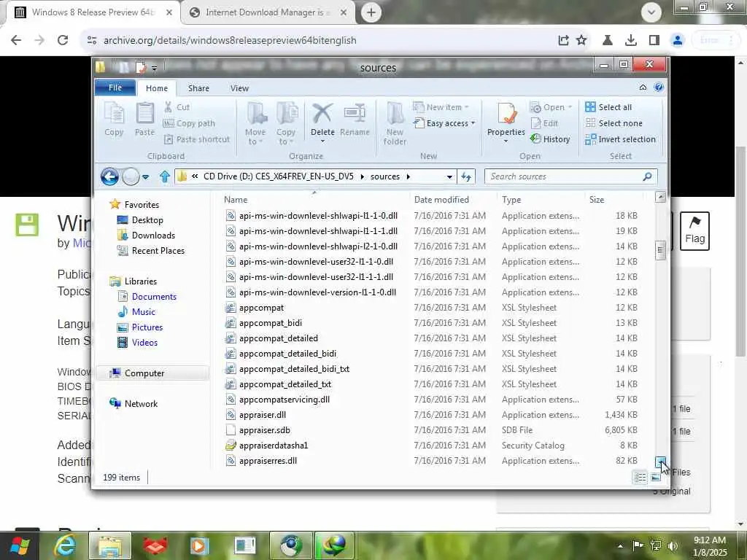Image resolution: width=747 pixels, height=560 pixels.
Task: Click Edit in the Open group
Action: tap(544, 123)
